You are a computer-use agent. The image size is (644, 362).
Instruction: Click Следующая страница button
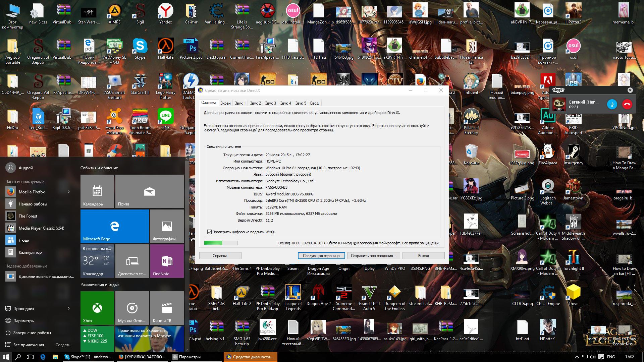click(321, 256)
